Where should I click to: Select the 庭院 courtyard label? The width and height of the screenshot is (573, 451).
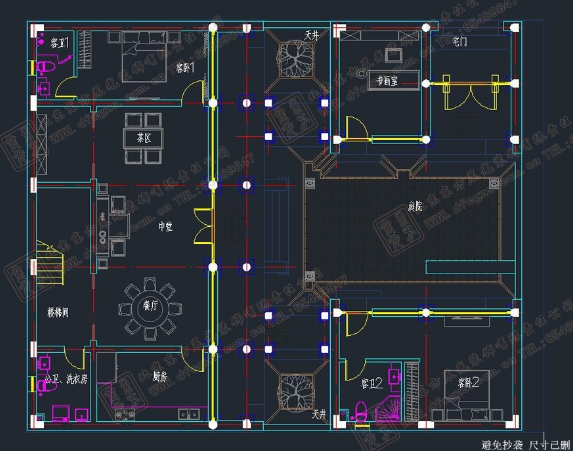[415, 207]
